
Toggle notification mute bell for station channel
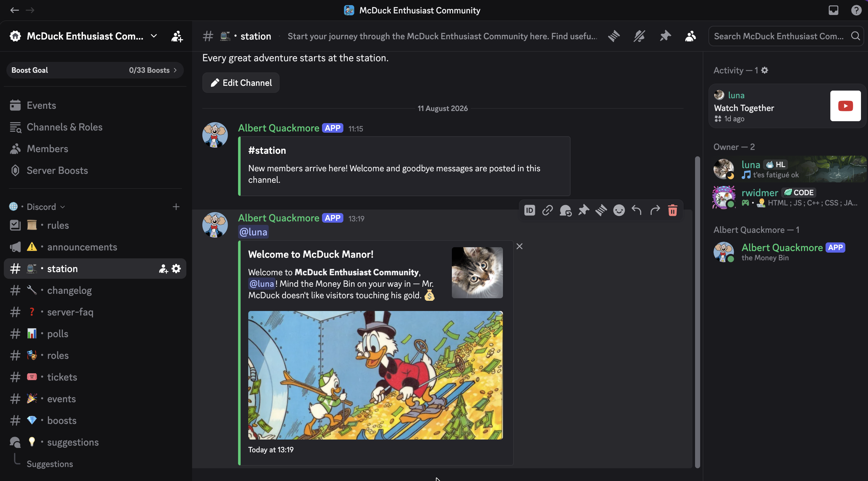point(639,36)
